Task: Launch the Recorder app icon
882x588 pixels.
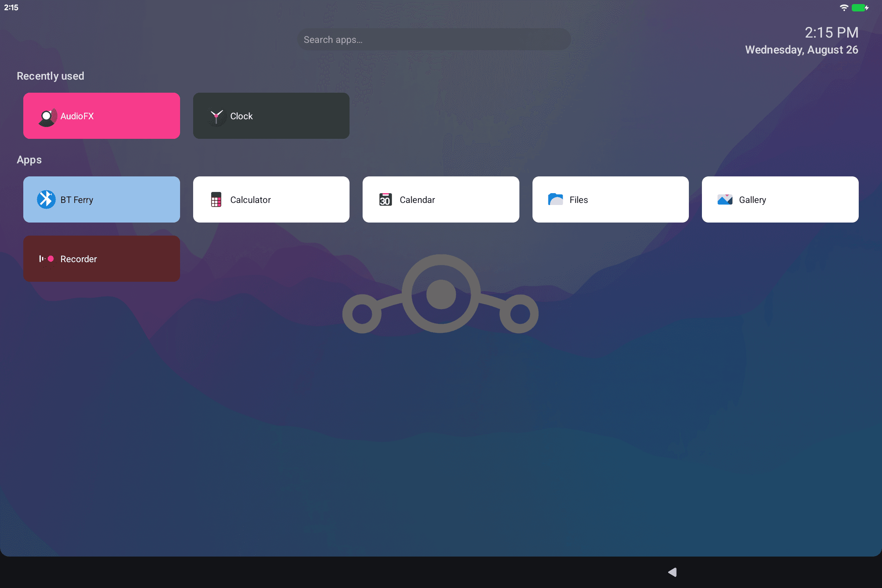Action: [47, 259]
